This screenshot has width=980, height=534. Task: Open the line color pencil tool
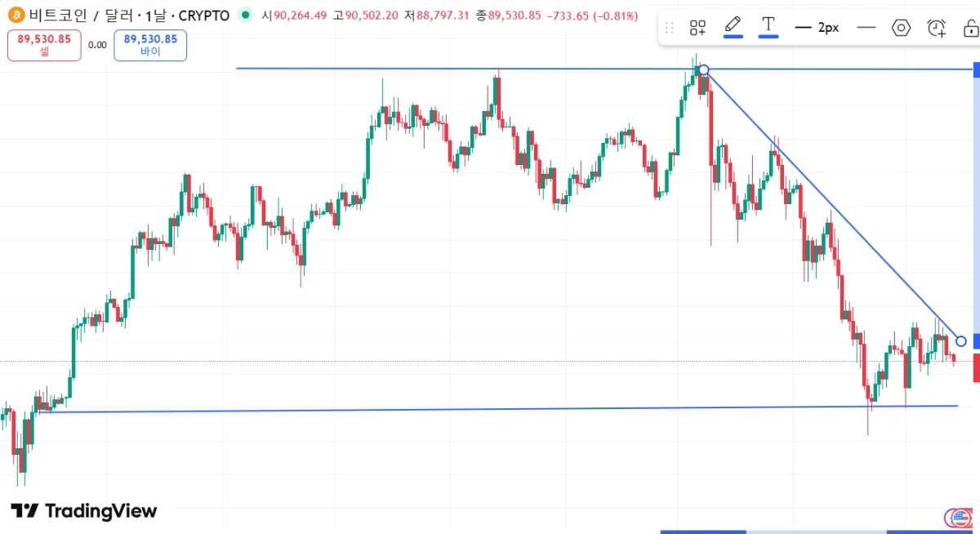(x=733, y=26)
